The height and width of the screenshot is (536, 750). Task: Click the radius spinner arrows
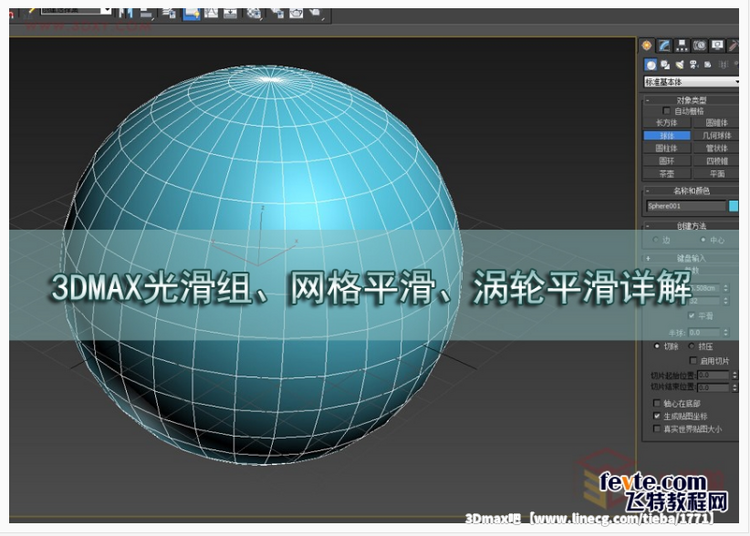726,288
